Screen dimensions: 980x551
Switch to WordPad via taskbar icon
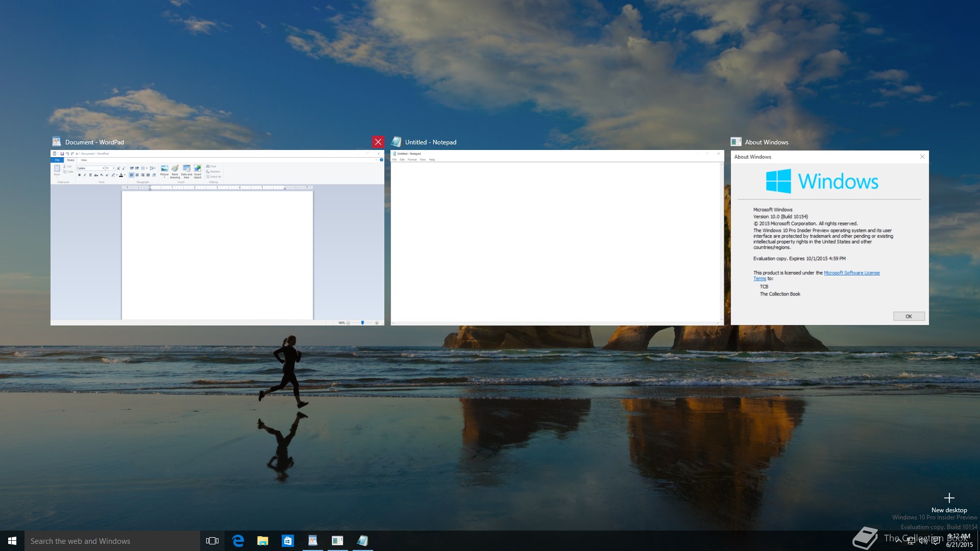coord(313,541)
